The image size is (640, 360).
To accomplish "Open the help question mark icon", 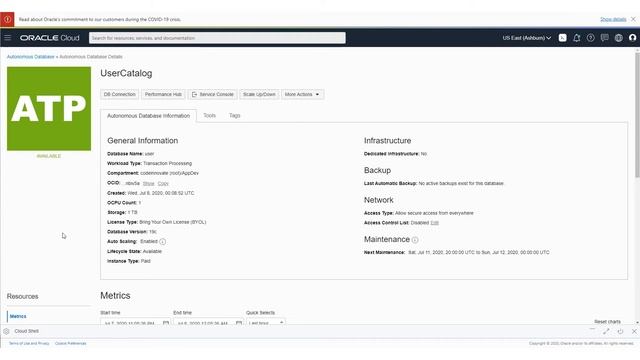I will 591,38.
